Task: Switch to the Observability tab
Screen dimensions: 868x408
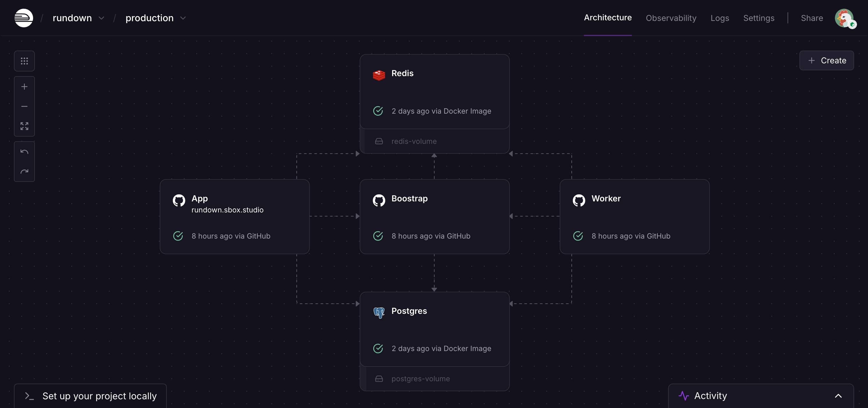Action: click(671, 18)
